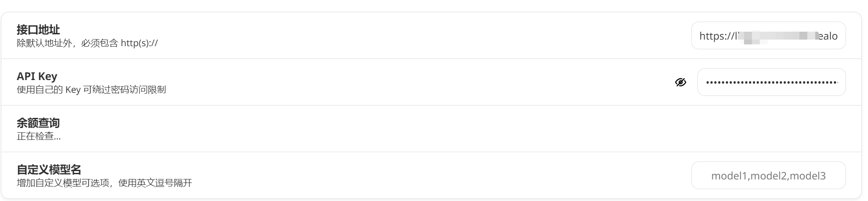Click the 增加自定义模型可选项 description text
Viewport: 868px width, 201px height.
tap(104, 183)
